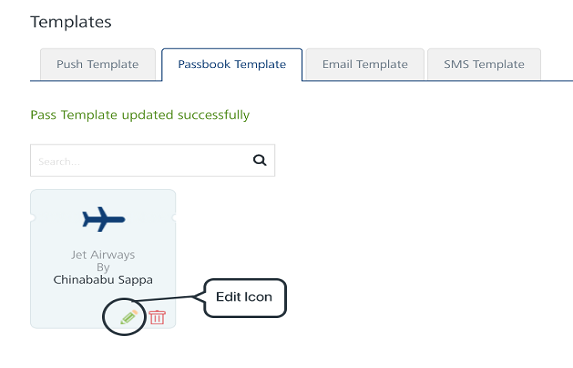Click the Chinababu Sappa author name
The width and height of the screenshot is (573, 368).
[x=103, y=280]
